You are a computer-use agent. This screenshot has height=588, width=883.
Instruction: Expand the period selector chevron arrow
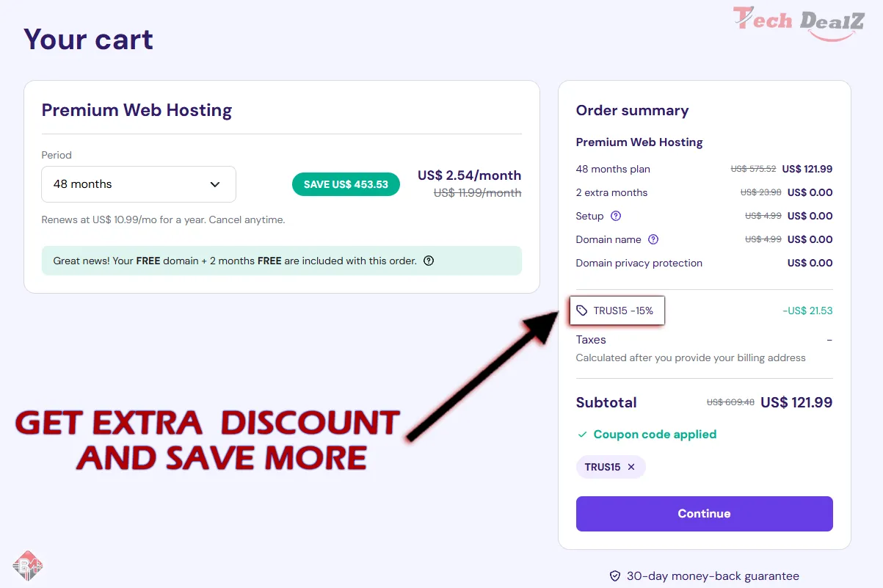pyautogui.click(x=215, y=184)
